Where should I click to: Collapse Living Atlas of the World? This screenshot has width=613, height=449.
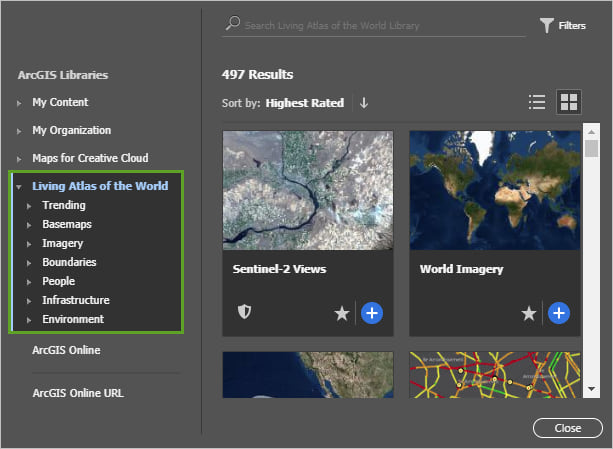coord(19,186)
